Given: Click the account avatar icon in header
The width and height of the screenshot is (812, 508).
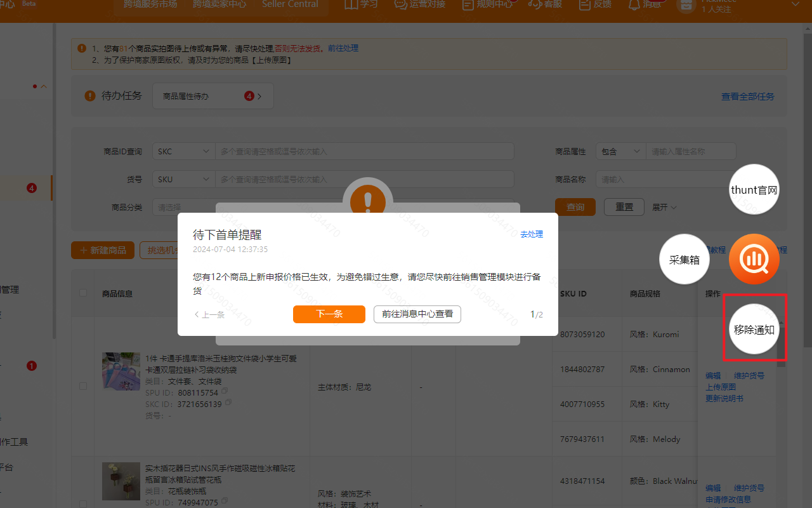Looking at the screenshot, I should pos(686,5).
